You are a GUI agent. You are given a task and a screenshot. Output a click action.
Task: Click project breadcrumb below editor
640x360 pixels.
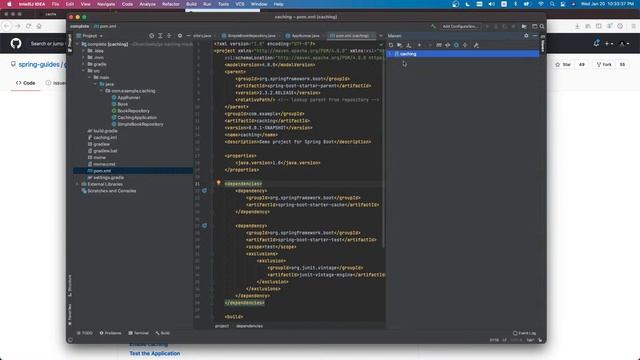click(x=222, y=326)
